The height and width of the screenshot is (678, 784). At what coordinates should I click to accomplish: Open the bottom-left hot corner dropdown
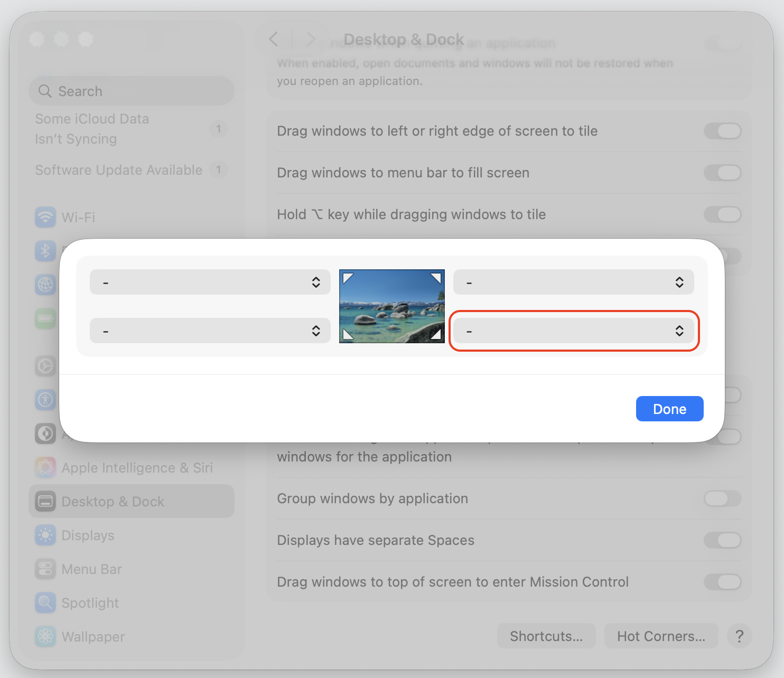210,331
